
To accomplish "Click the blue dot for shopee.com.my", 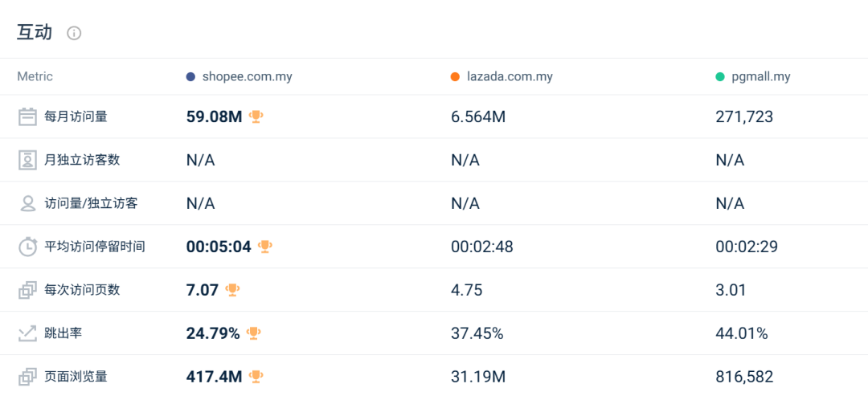I will point(190,77).
